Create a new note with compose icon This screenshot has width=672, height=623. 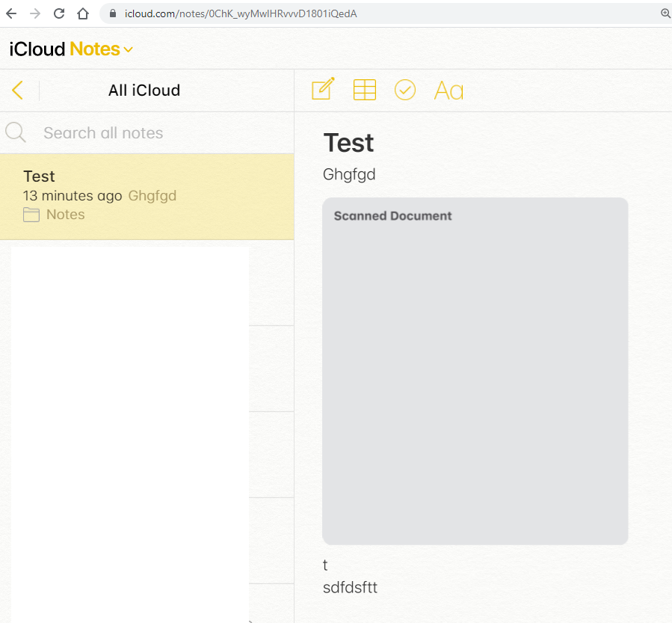click(322, 89)
